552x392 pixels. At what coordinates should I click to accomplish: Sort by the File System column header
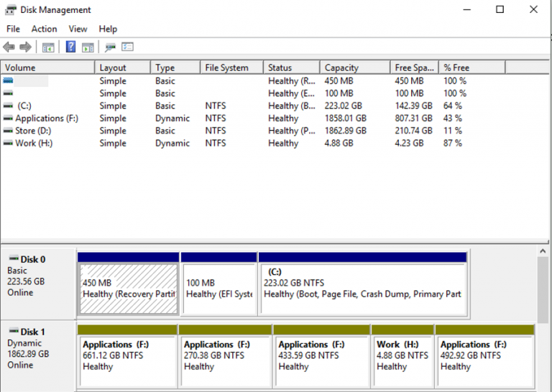pyautogui.click(x=231, y=67)
